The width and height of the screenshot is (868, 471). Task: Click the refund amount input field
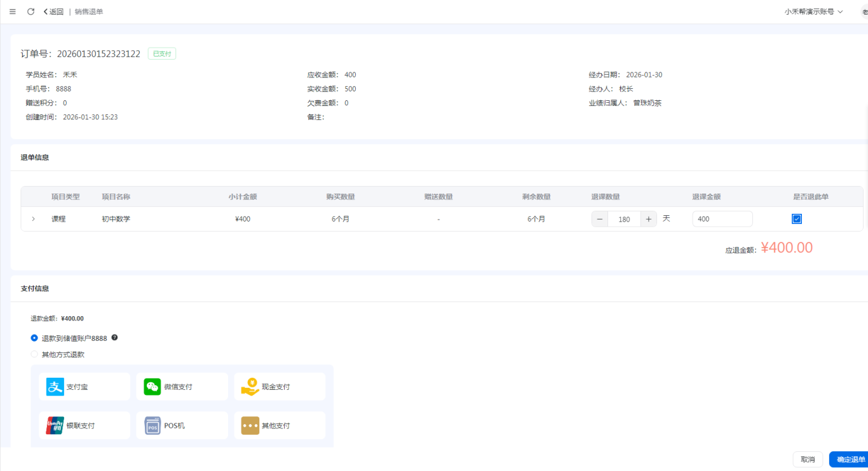pos(722,219)
